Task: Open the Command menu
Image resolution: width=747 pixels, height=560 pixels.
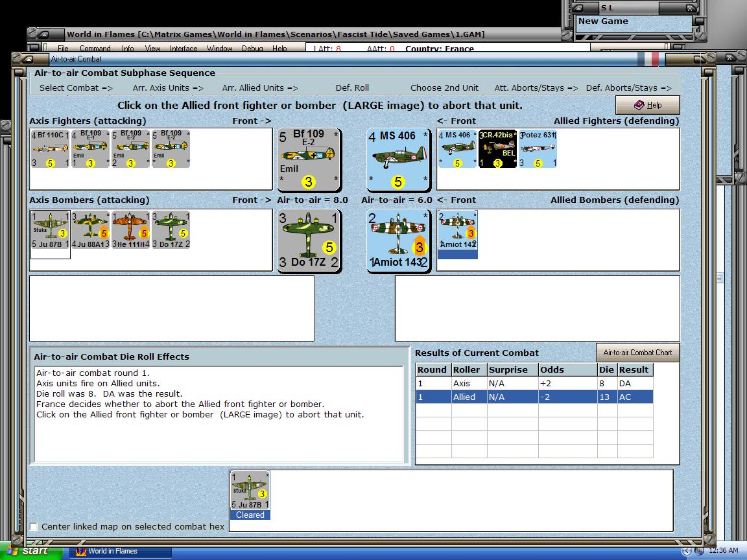Action: (95, 49)
